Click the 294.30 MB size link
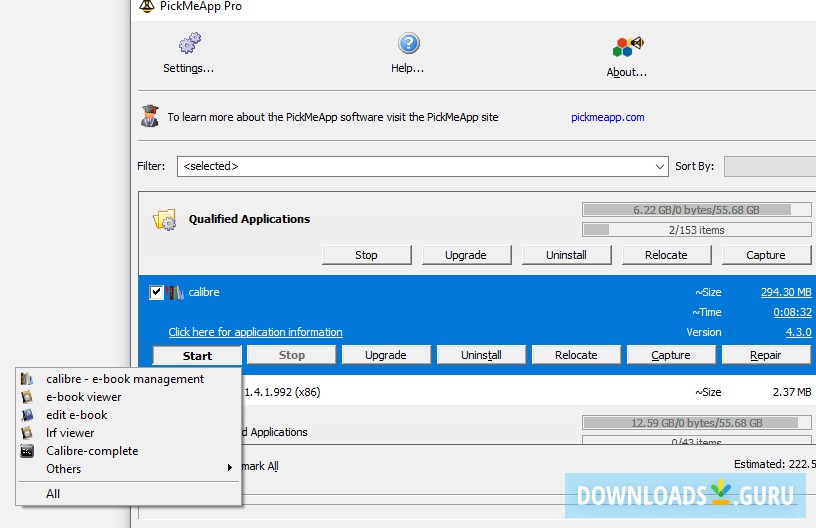The width and height of the screenshot is (816, 528). point(786,292)
